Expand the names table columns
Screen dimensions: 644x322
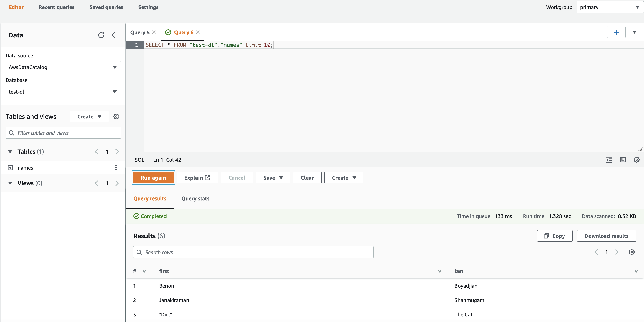click(10, 168)
